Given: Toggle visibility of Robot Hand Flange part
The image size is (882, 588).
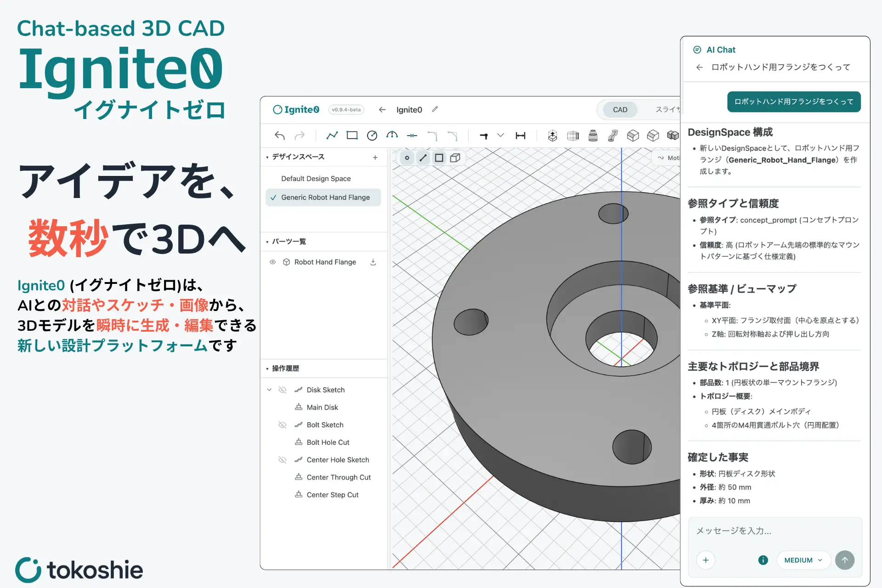Looking at the screenshot, I should pyautogui.click(x=272, y=262).
